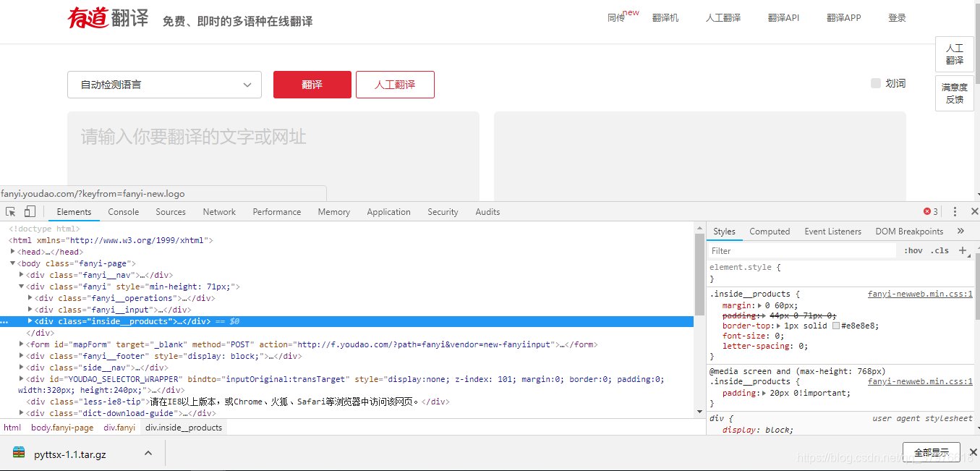
Task: Click the red 翻译 button
Action: tap(312, 85)
